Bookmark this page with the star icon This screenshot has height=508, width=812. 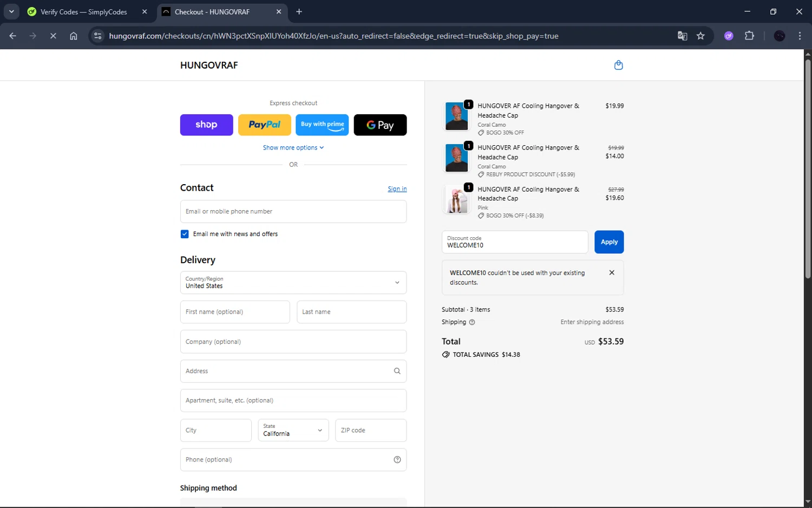[x=700, y=36]
